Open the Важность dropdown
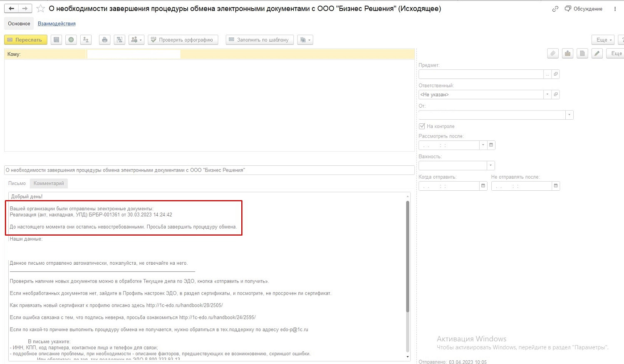624x364 pixels. point(490,165)
